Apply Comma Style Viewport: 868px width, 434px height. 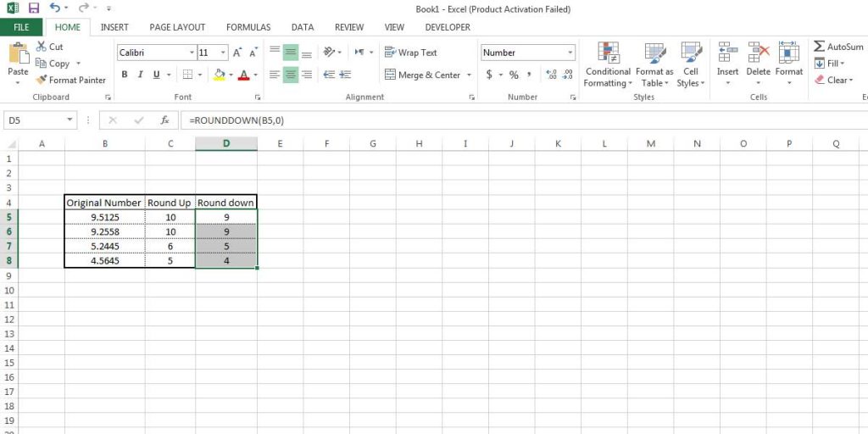pyautogui.click(x=529, y=75)
